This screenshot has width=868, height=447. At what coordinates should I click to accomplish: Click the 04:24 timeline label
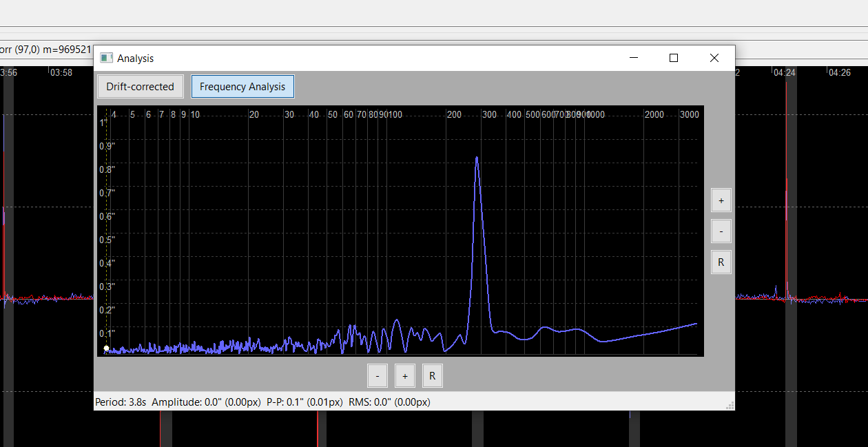[783, 72]
